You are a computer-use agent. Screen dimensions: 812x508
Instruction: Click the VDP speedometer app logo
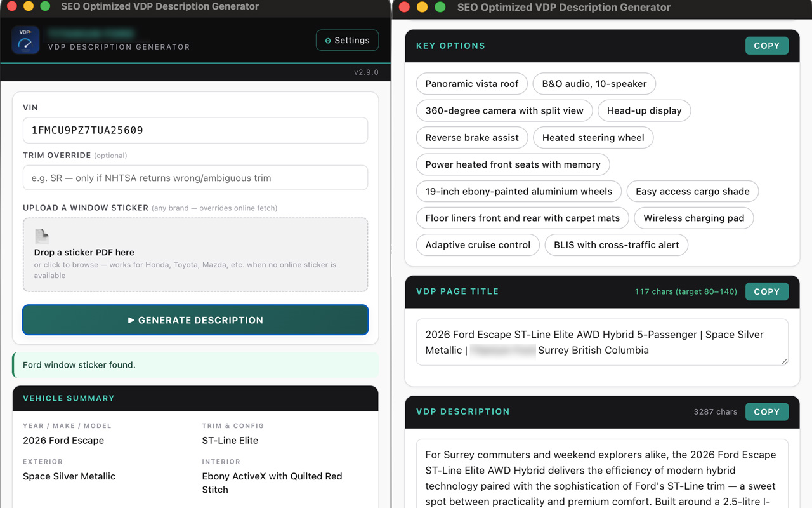coord(25,40)
